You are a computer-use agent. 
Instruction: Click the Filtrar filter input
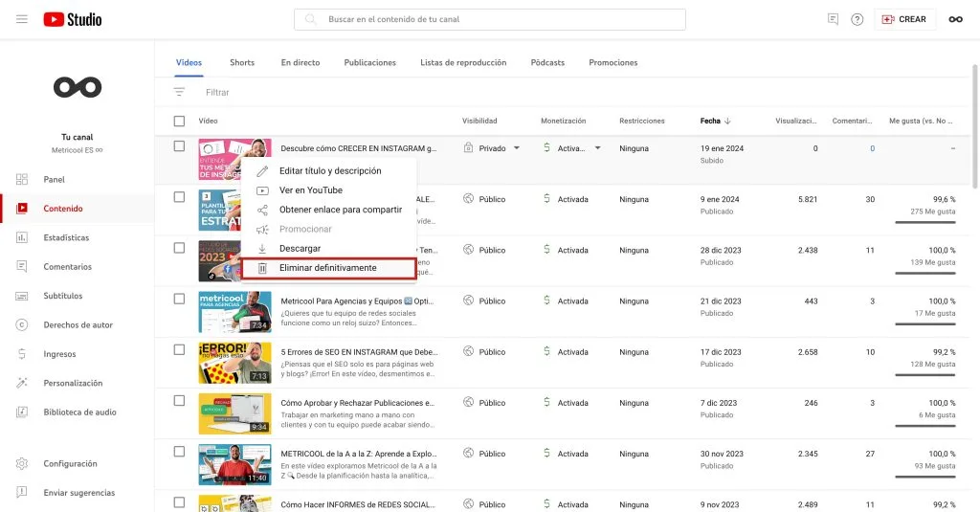click(x=217, y=93)
